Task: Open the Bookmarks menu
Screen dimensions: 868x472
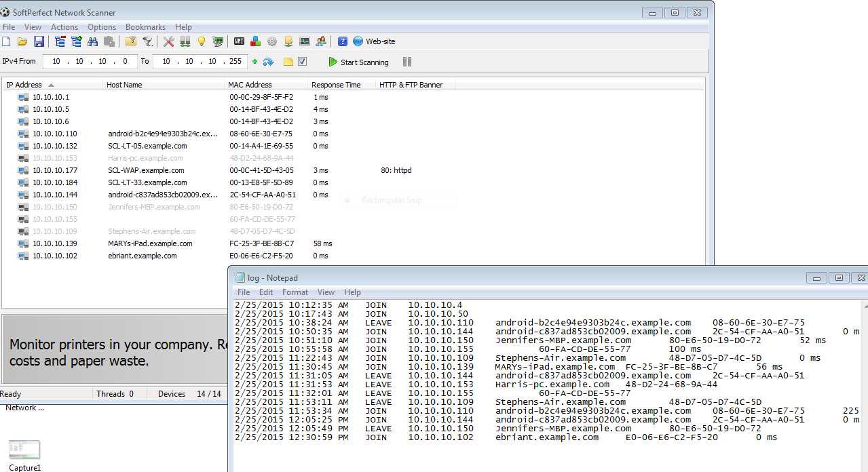Action: [145, 27]
